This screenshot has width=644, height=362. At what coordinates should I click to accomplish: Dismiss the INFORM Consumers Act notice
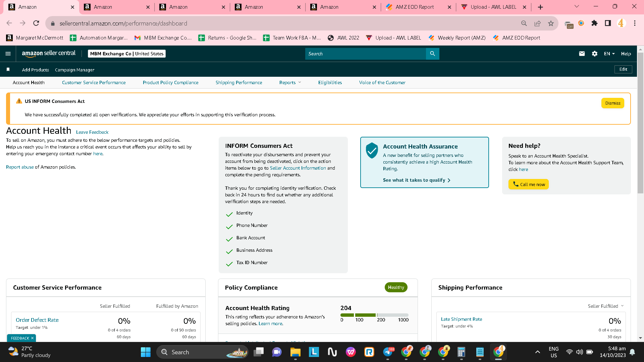pos(612,103)
